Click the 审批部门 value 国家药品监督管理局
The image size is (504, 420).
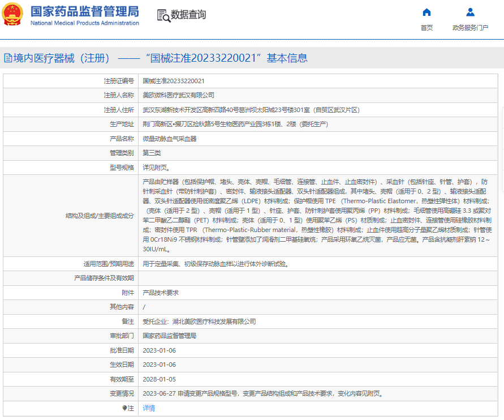(x=169, y=336)
